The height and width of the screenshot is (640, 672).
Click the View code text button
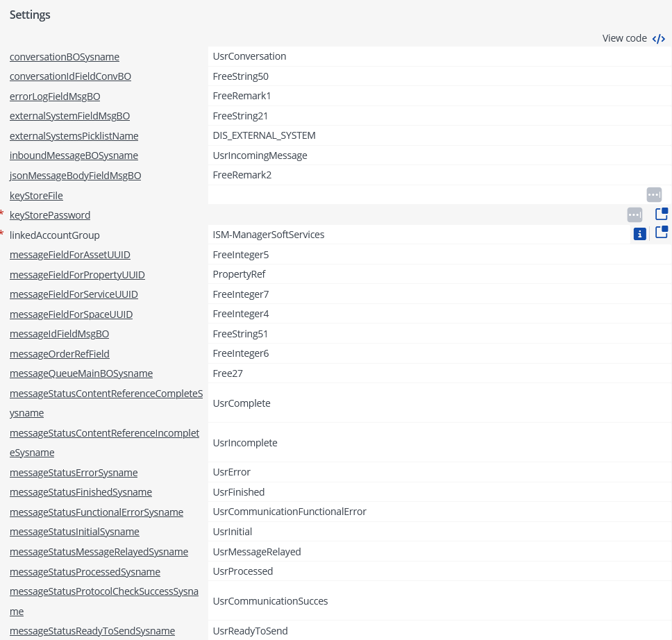pos(624,38)
